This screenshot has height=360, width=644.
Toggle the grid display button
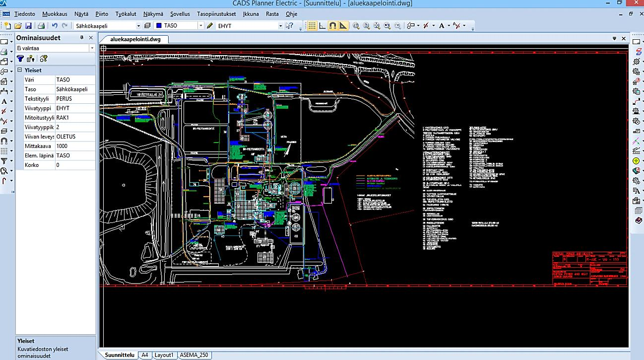click(312, 25)
